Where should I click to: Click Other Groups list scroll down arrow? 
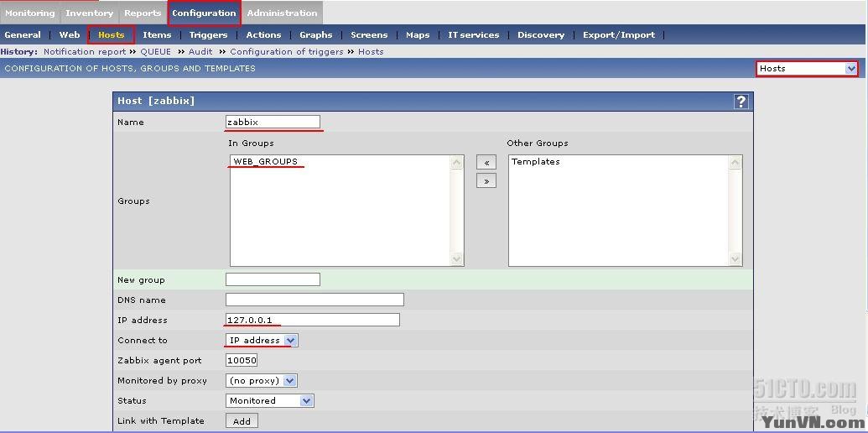coord(735,258)
